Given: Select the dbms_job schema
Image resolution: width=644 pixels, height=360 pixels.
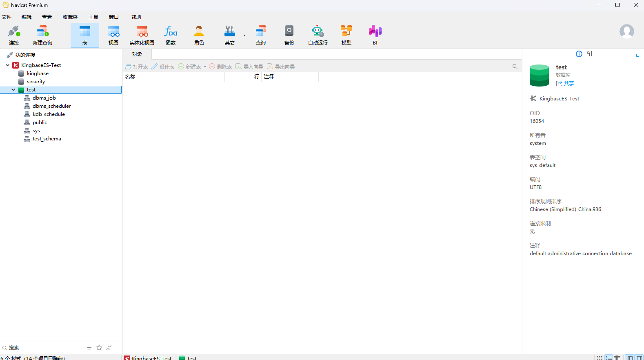Looking at the screenshot, I should click(44, 98).
